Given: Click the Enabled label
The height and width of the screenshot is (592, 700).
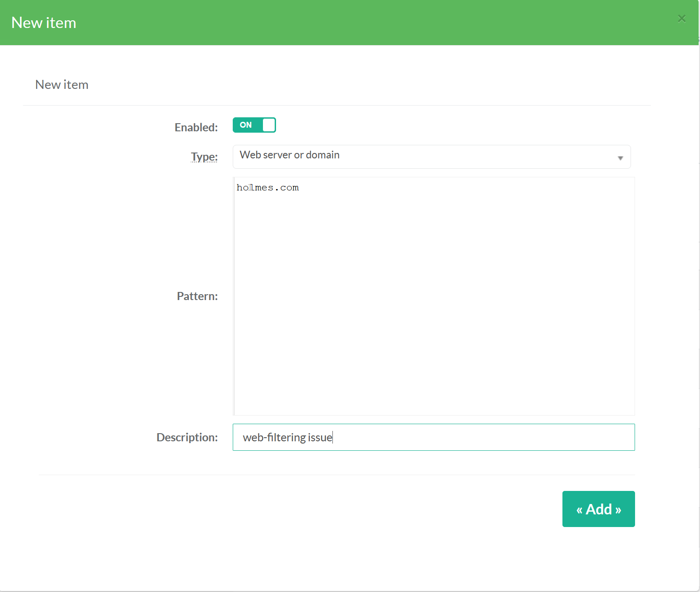Looking at the screenshot, I should coord(196,128).
